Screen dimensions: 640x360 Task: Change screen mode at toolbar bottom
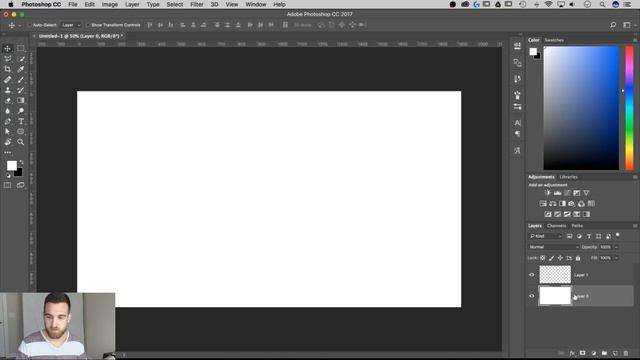[20, 185]
